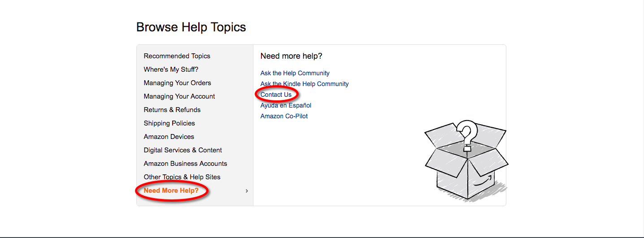The height and width of the screenshot is (238, 644).
Task: Select Returns & Refunds topic
Action: click(x=172, y=110)
